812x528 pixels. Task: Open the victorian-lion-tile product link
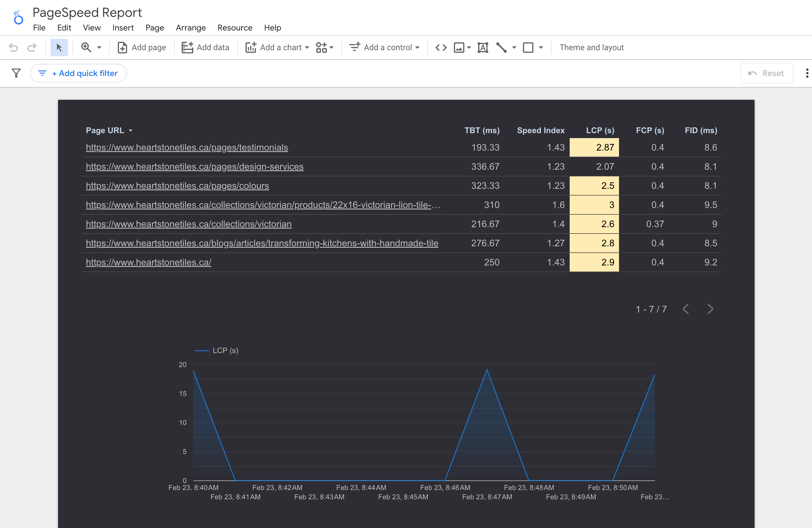263,205
